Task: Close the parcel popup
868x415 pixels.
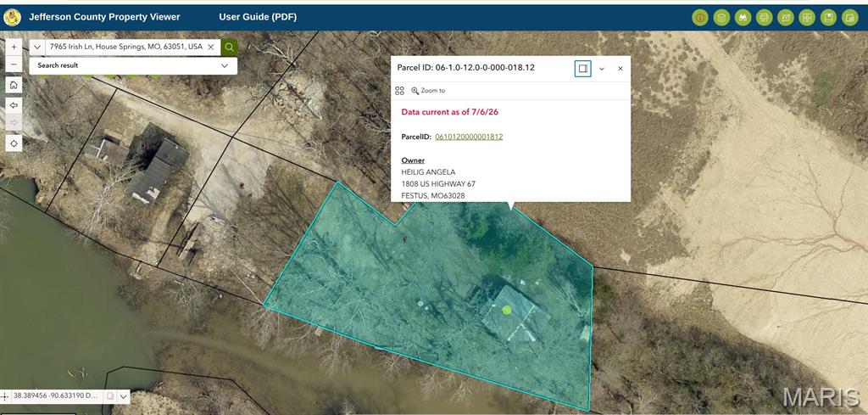Action: coord(620,69)
